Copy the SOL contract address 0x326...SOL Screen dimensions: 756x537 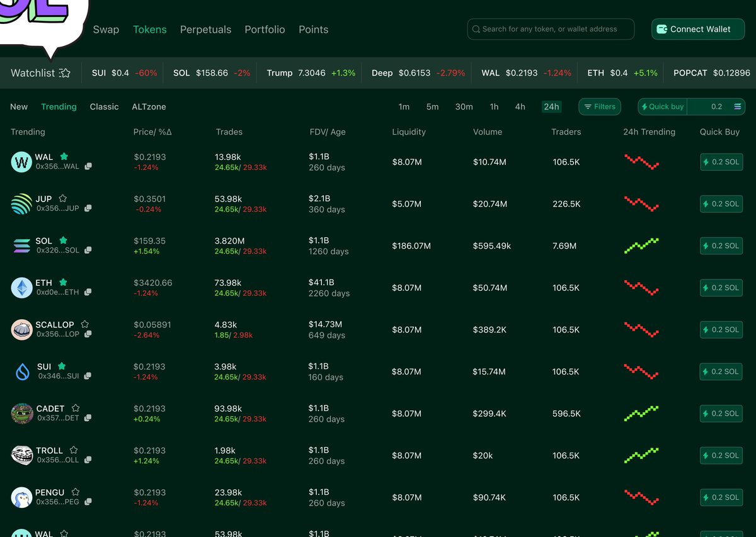pyautogui.click(x=88, y=251)
